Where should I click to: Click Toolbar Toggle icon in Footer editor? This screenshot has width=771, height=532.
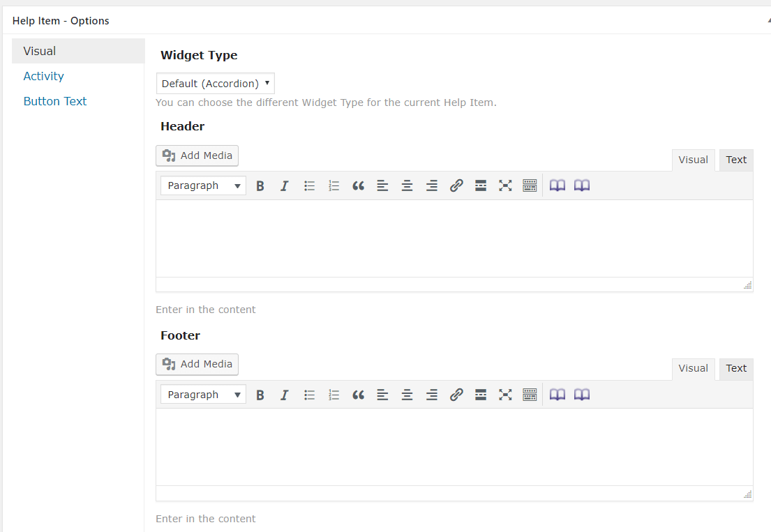[530, 395]
